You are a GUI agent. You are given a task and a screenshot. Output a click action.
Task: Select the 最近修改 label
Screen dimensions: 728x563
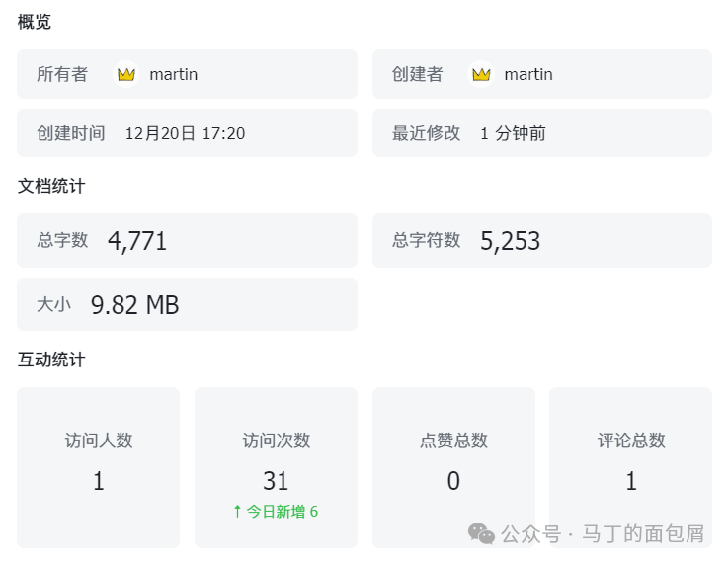(x=426, y=133)
